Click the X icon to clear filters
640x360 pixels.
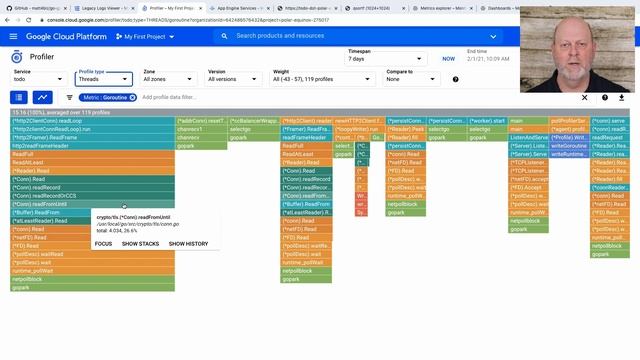[584, 98]
